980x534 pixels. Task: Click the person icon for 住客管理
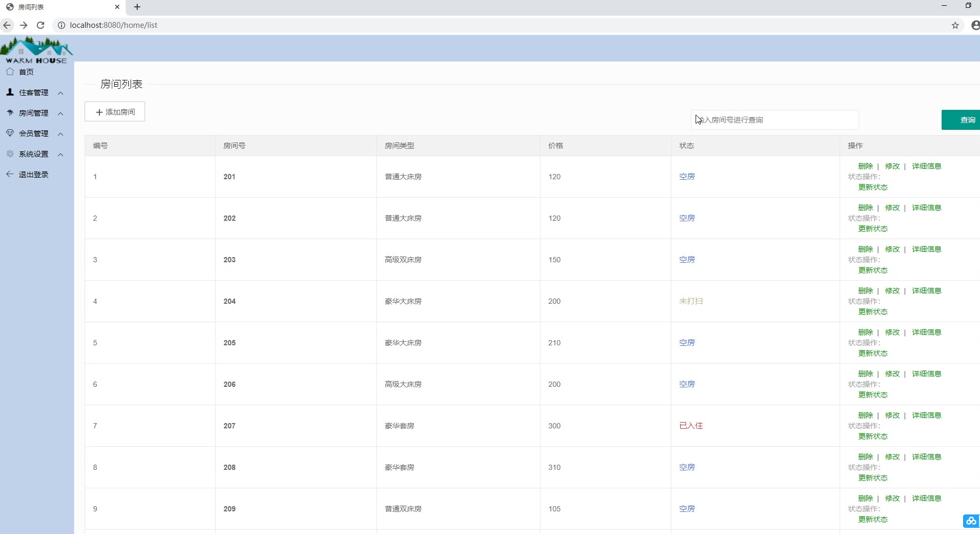10,93
